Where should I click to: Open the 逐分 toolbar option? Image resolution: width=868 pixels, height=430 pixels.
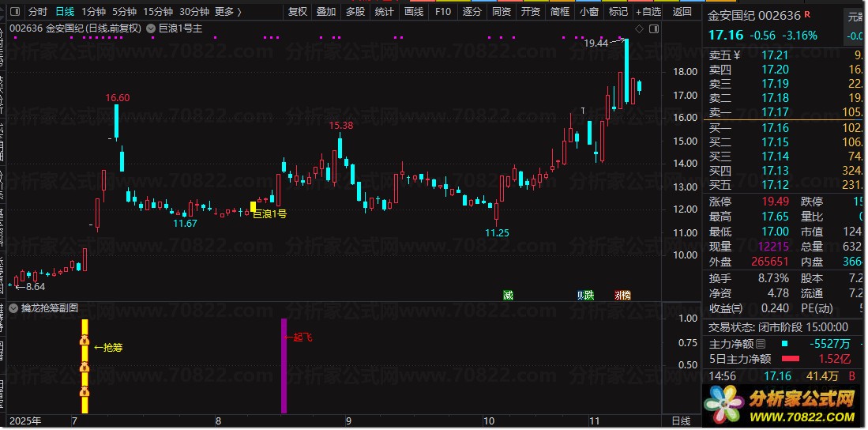point(472,12)
